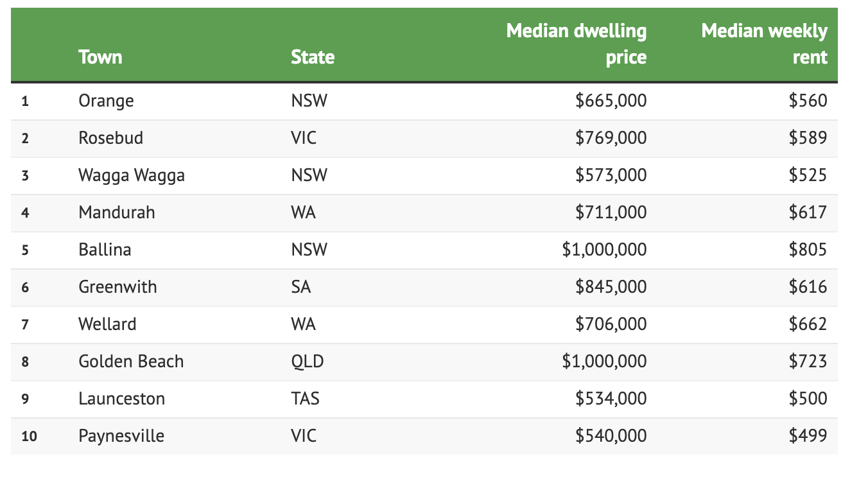Click the $499 rent for Paynesville
Image resolution: width=868 pixels, height=479 pixels.
pyautogui.click(x=808, y=436)
